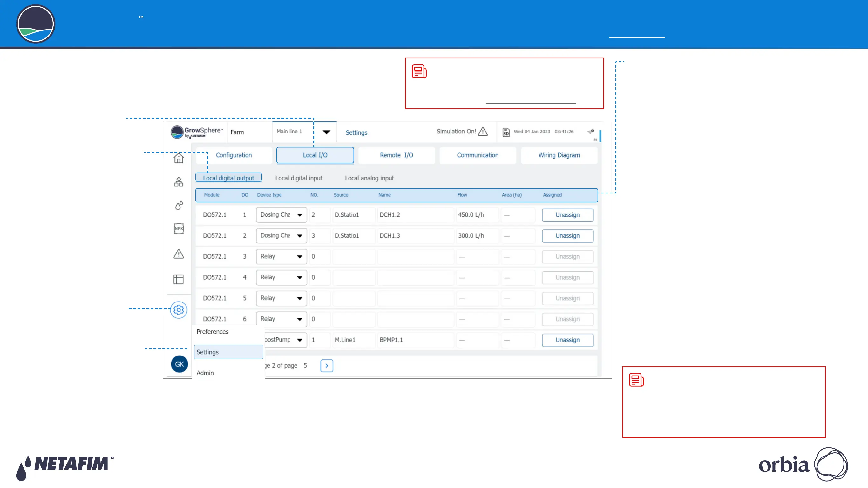This screenshot has height=488, width=868.
Task: Choose Preferences from the popup menu
Action: [x=212, y=332]
